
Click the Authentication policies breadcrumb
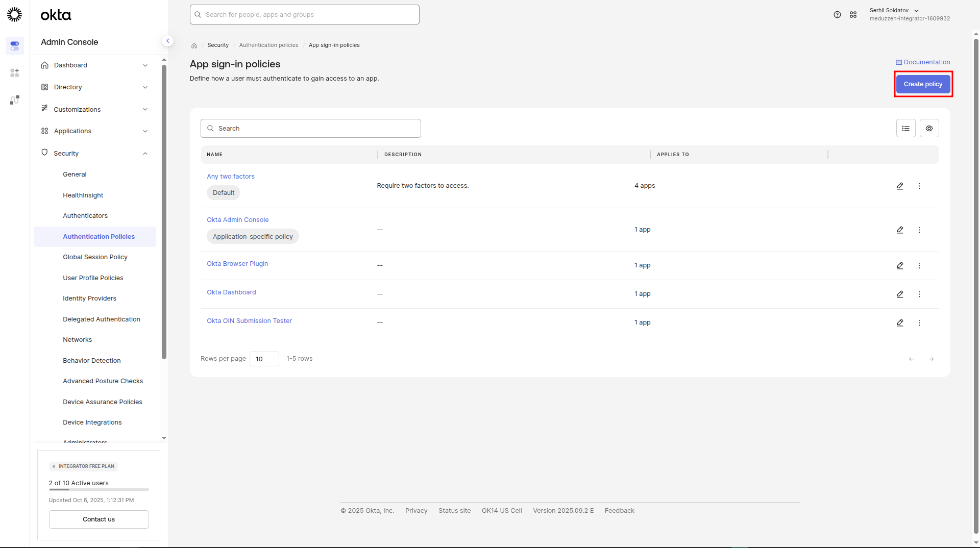pos(268,45)
